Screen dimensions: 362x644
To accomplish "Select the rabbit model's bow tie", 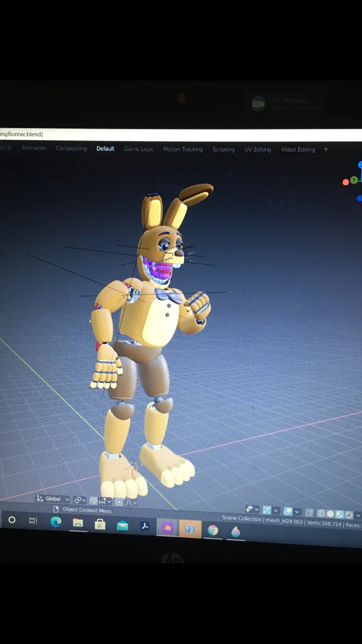I will coord(169,295).
